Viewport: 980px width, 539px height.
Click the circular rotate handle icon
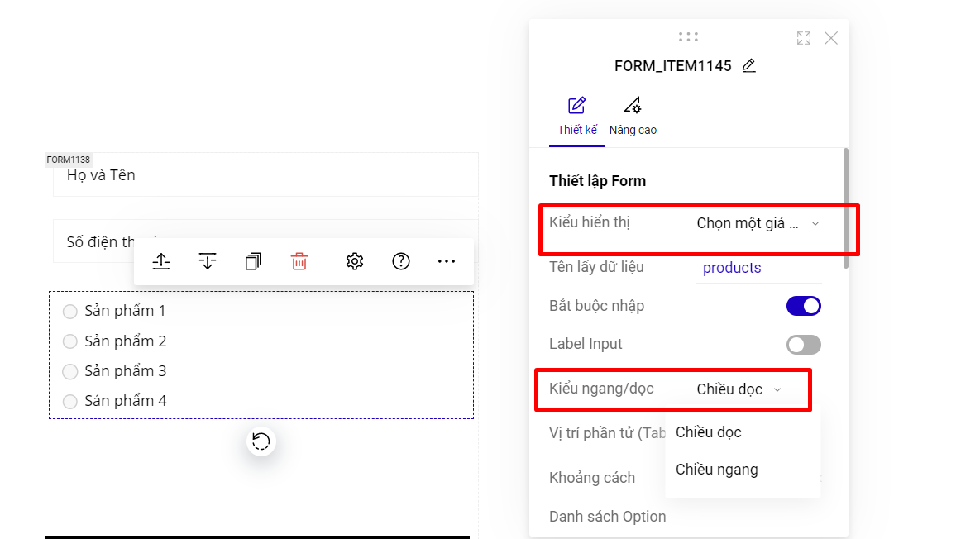coord(261,441)
